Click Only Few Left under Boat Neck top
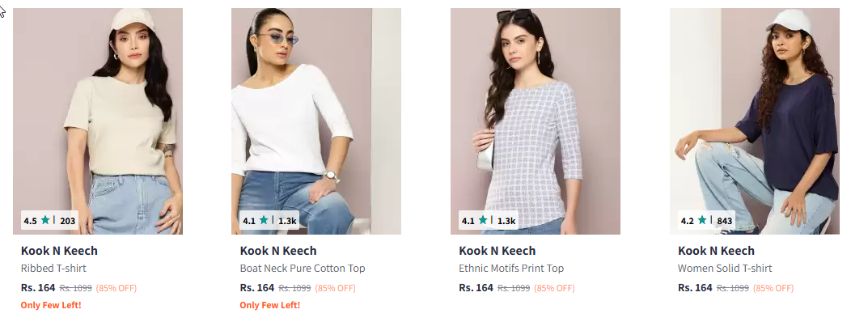Screen dimensions: 868x322 tap(270, 305)
